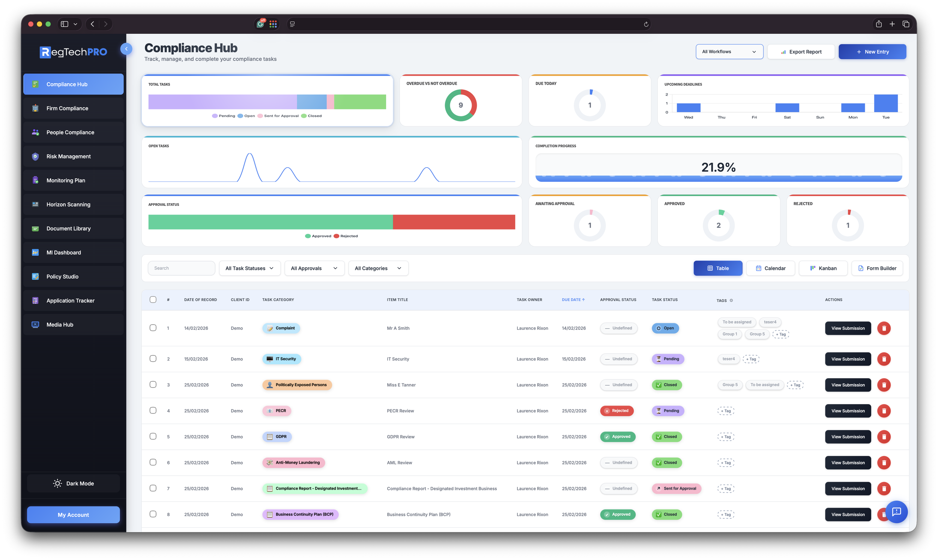View Submission for the GDPR Review task

(x=847, y=437)
